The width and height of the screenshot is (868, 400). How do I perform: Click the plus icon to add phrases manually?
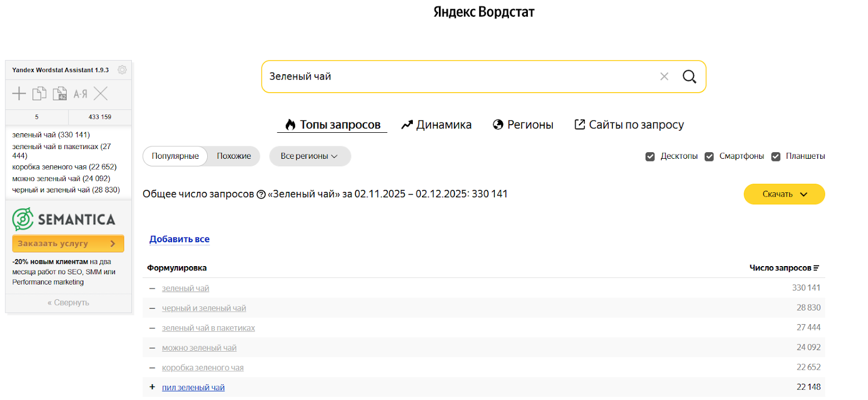(x=19, y=94)
